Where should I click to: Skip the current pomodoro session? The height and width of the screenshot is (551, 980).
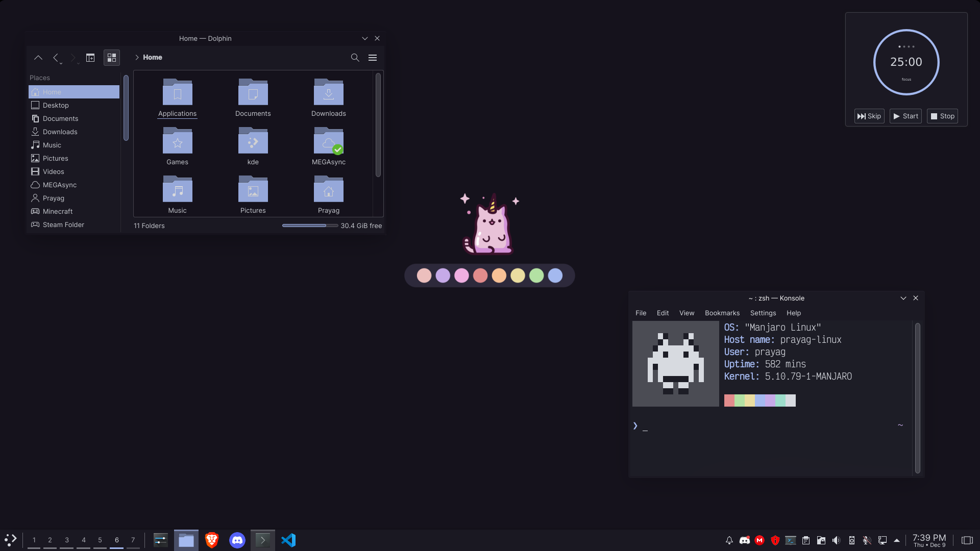click(869, 116)
